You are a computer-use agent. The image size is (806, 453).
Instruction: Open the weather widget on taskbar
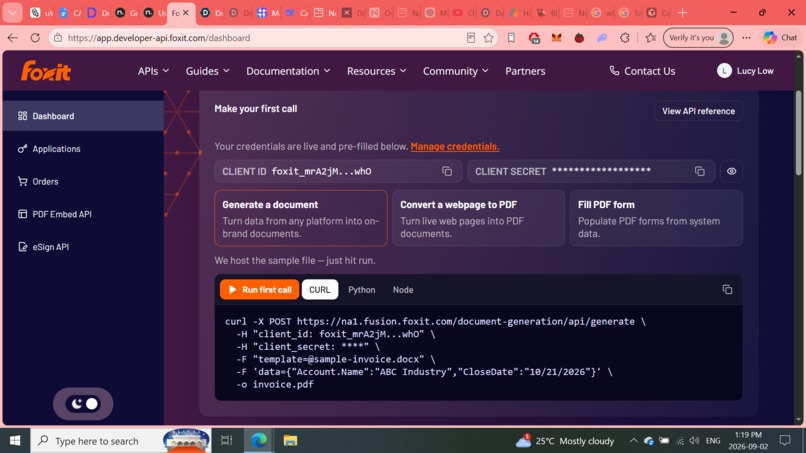click(x=565, y=441)
